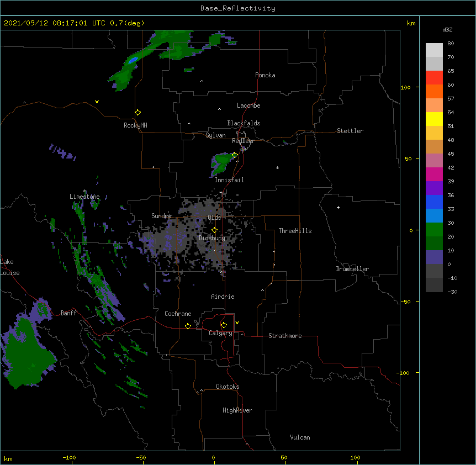Click the yellow diamond marker south of RedDeer

(235, 155)
